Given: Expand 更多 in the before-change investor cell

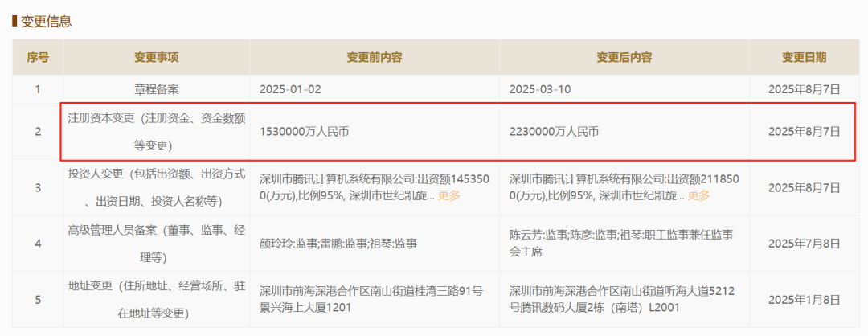Looking at the screenshot, I should pos(449,195).
